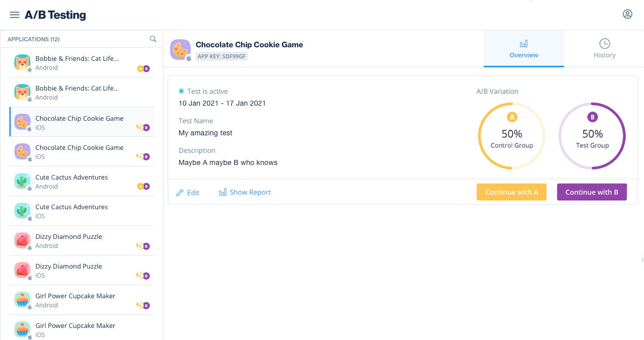
Task: Click the Girl Power Cupcake Maker Android icon
Action: click(x=22, y=300)
